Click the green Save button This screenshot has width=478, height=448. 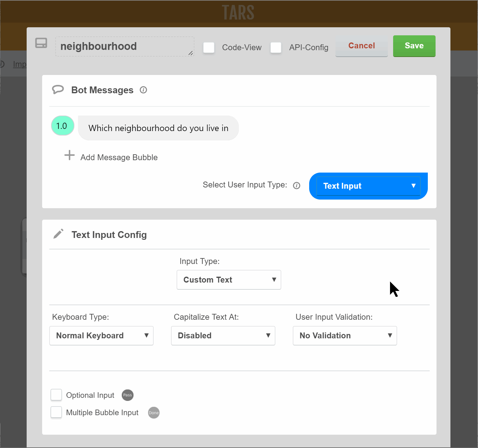pyautogui.click(x=414, y=46)
